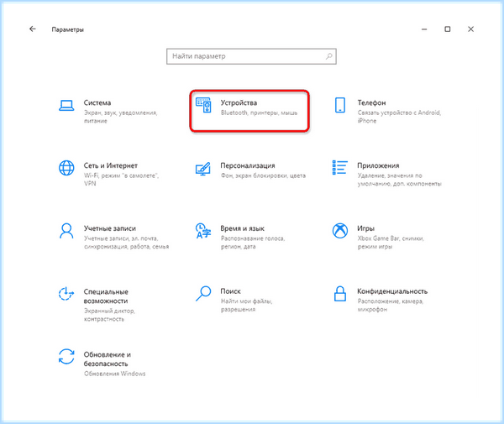Focus the 'Найти параметр' search field
Image resolution: width=504 pixels, height=424 pixels.
click(x=251, y=56)
